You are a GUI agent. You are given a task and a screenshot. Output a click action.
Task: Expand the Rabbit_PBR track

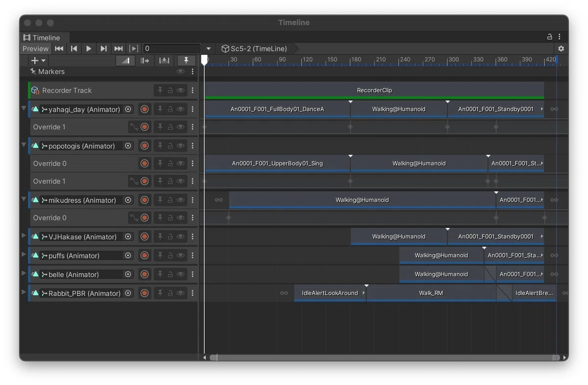24,292
